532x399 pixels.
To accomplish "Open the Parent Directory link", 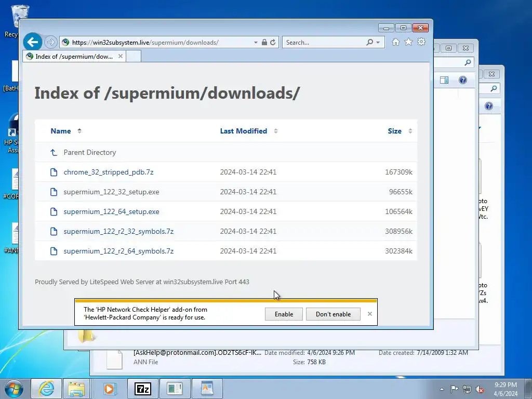I will [x=90, y=152].
